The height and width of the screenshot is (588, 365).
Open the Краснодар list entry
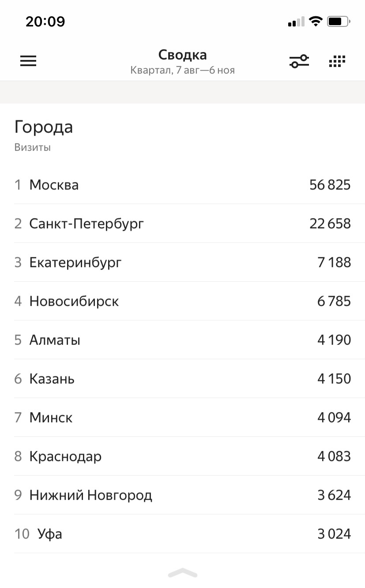(182, 456)
